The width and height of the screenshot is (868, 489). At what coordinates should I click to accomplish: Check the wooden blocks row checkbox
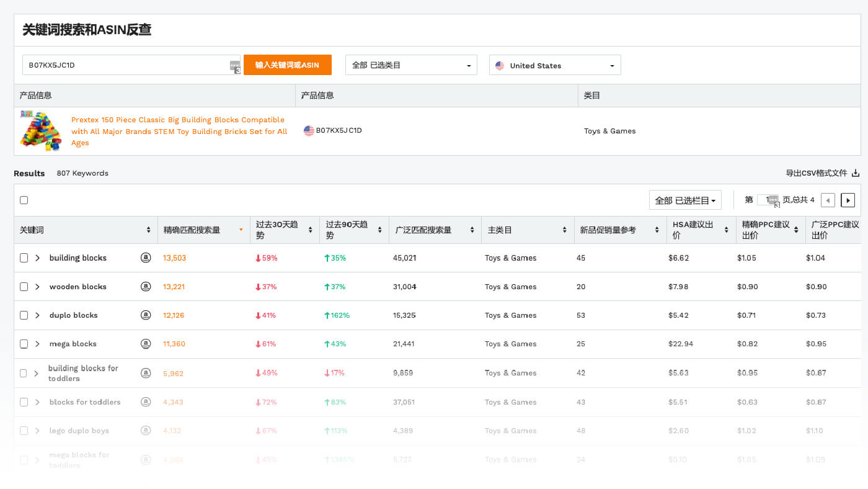pos(24,287)
